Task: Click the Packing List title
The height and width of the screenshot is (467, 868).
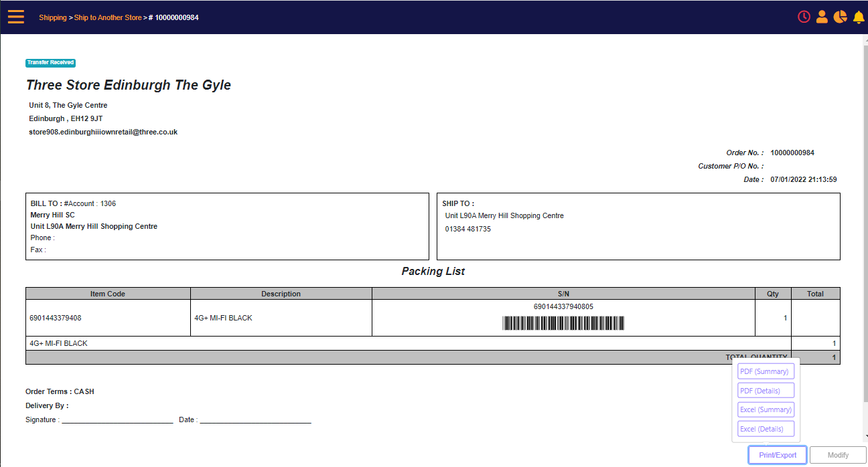Action: coord(433,271)
